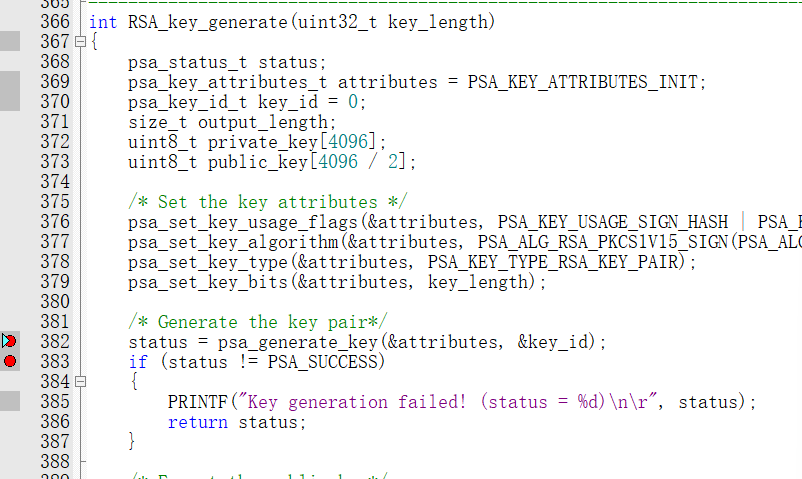Remove the red breakpoint on line 383
Image resolution: width=802 pixels, height=479 pixels.
coord(10,361)
